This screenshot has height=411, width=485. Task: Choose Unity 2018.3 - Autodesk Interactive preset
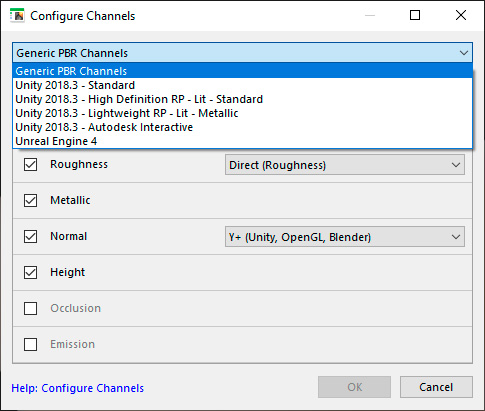(242, 127)
